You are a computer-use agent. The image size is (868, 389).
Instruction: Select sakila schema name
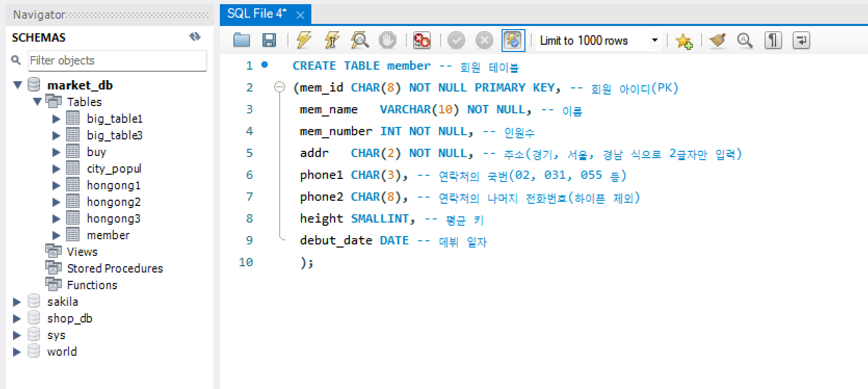pyautogui.click(x=62, y=302)
